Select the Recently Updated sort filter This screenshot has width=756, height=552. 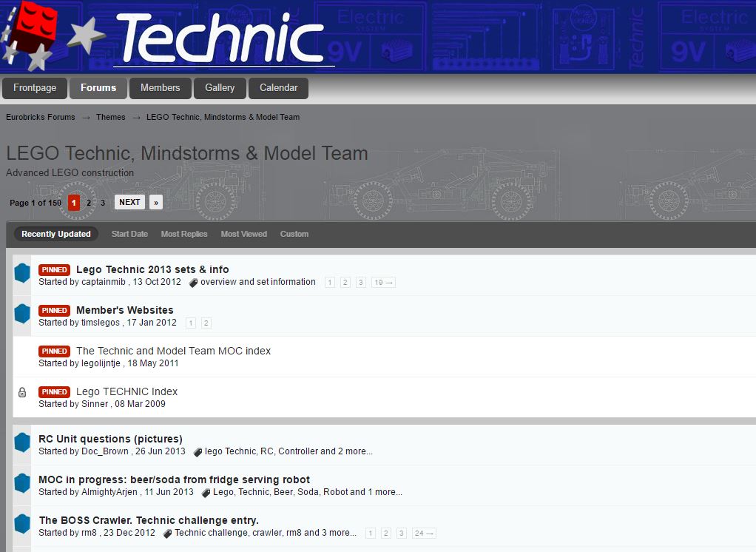(56, 234)
